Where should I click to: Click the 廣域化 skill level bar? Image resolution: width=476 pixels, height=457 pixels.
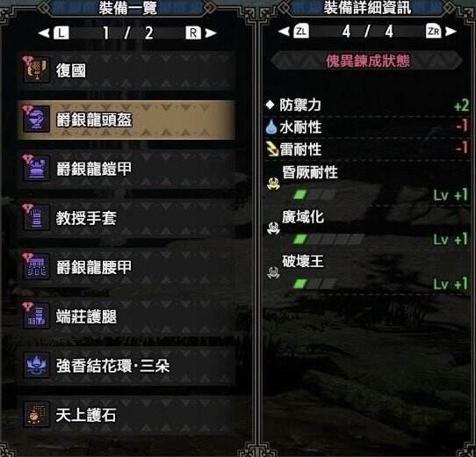[328, 239]
